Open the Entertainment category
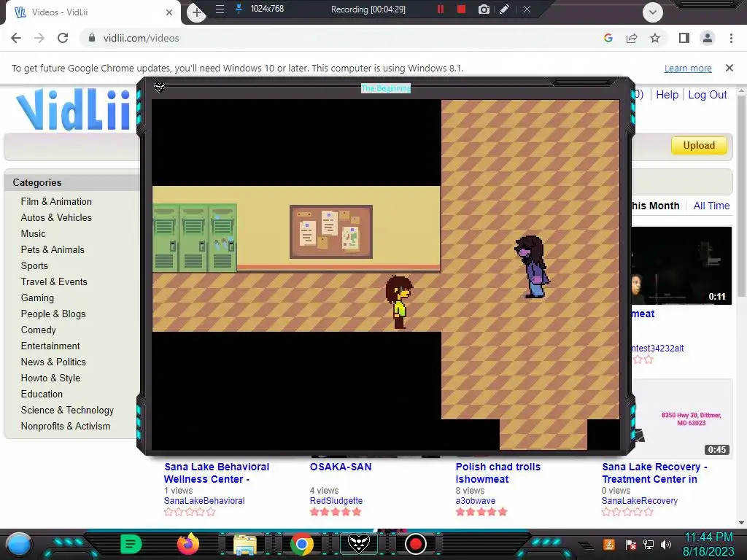The width and height of the screenshot is (747, 560). coord(50,346)
